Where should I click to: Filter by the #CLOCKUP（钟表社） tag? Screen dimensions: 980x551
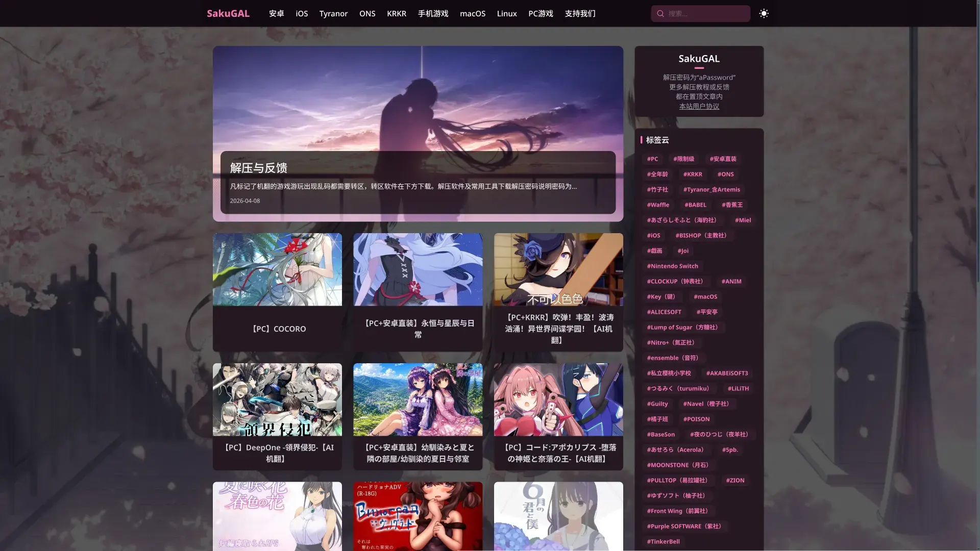click(676, 282)
